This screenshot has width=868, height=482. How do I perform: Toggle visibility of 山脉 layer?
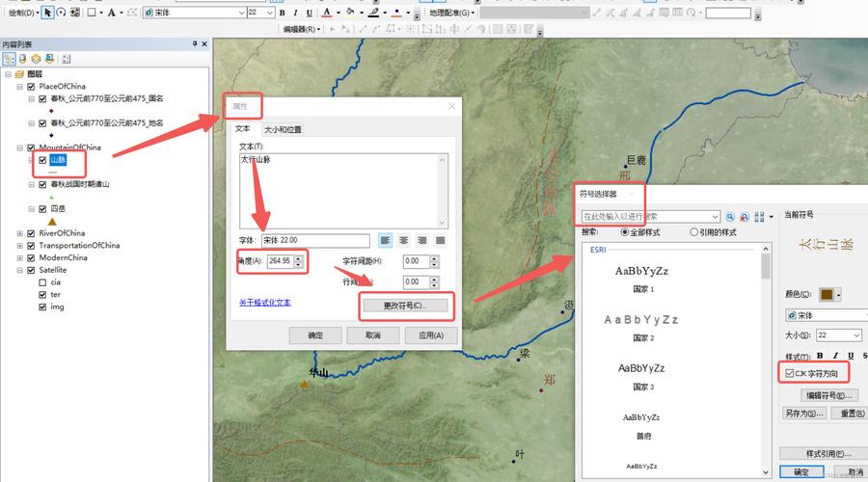coord(42,160)
